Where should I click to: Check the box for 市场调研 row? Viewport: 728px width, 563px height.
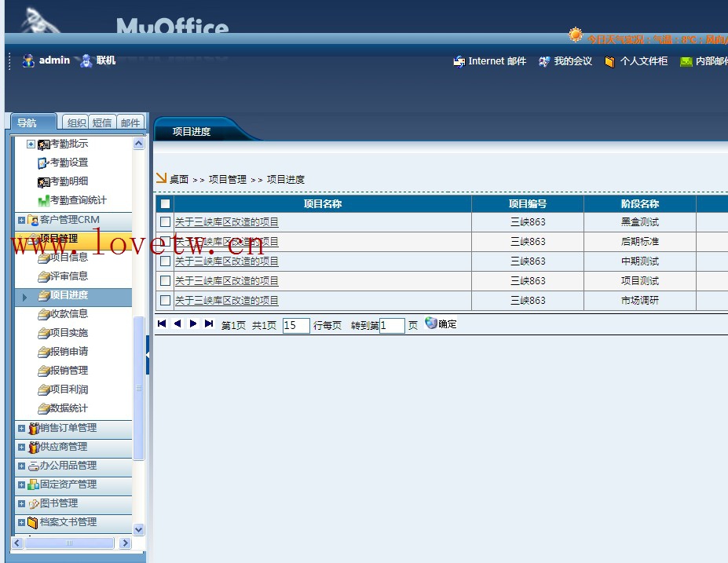point(165,300)
